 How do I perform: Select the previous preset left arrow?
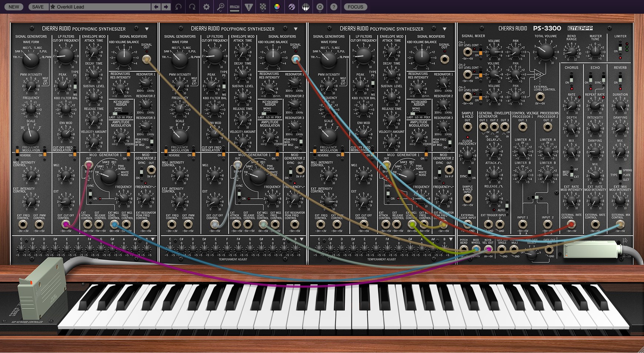[156, 7]
